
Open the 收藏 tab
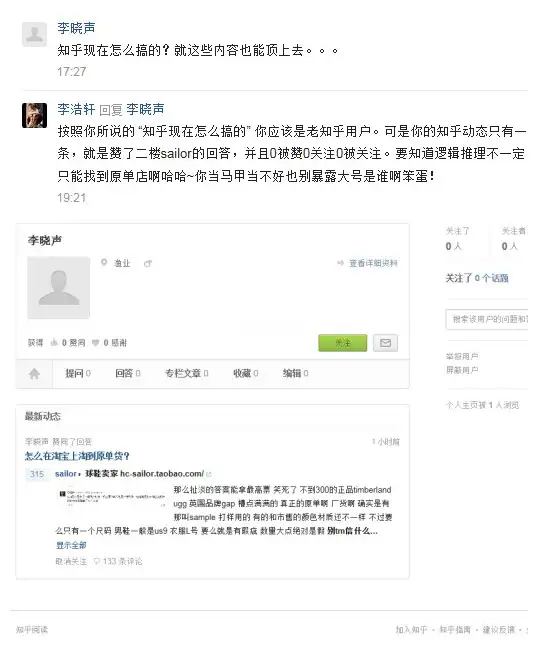(246, 373)
